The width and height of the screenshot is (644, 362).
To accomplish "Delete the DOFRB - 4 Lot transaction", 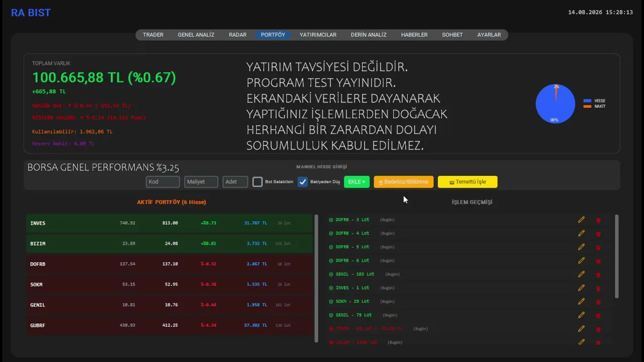I will [598, 234].
